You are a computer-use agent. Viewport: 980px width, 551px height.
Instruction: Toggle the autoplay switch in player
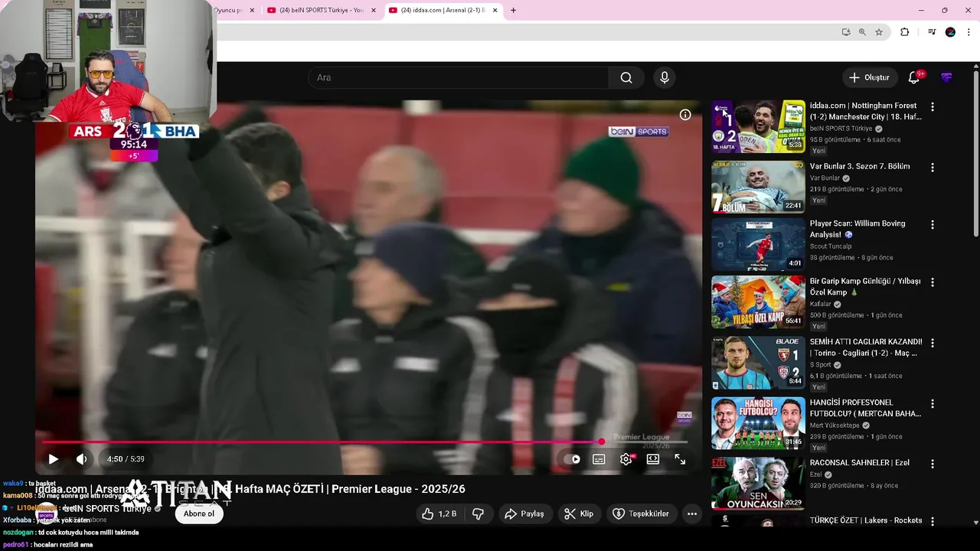pos(572,459)
